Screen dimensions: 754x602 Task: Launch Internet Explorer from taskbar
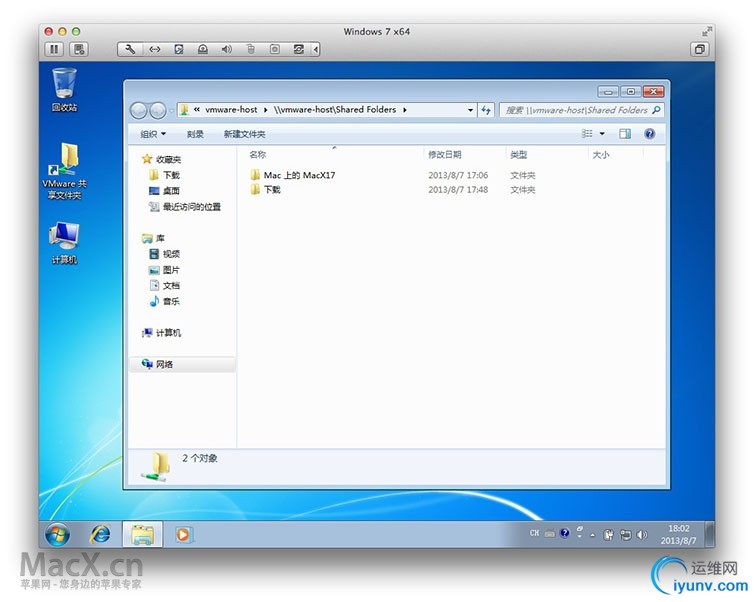click(x=101, y=534)
